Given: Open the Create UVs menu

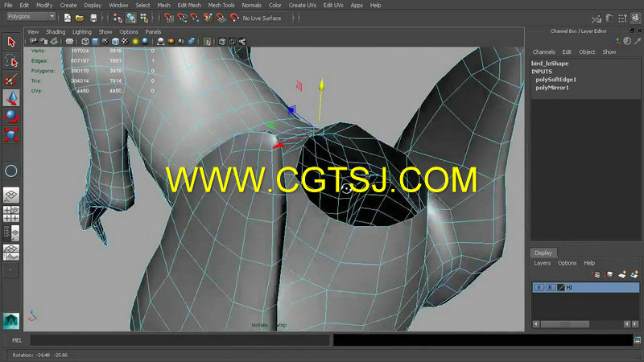Looking at the screenshot, I should 303,6.
